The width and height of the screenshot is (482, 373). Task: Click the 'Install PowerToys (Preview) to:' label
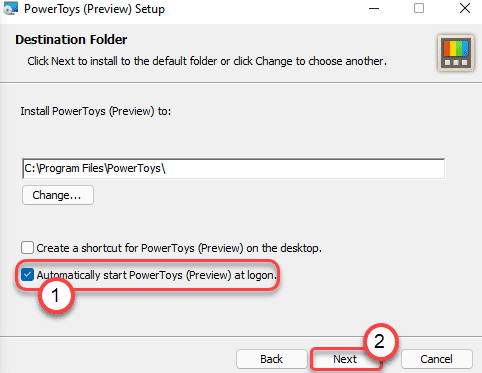(96, 111)
